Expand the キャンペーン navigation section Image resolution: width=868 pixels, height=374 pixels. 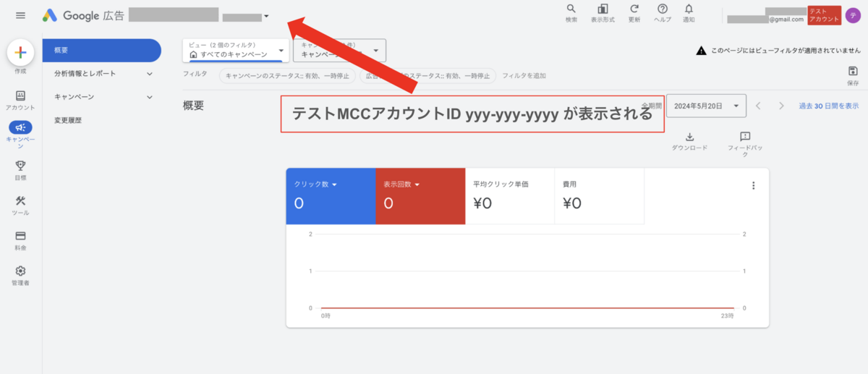click(102, 96)
